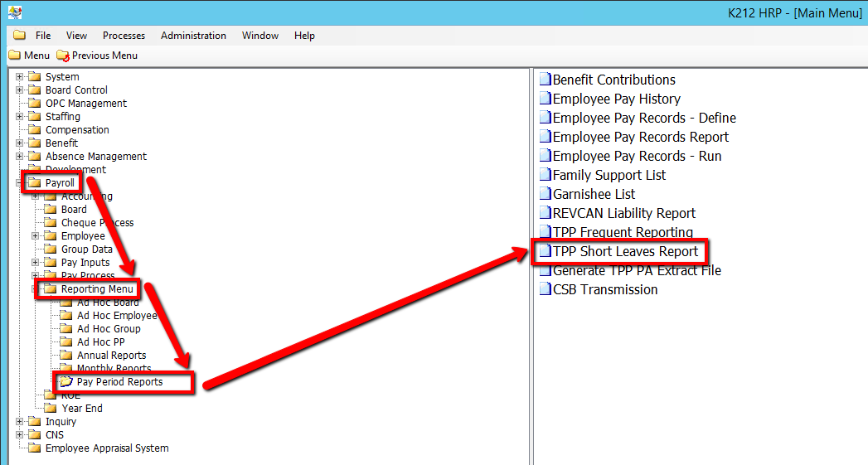Expand the System tree node
This screenshot has height=465, width=868.
[20, 77]
